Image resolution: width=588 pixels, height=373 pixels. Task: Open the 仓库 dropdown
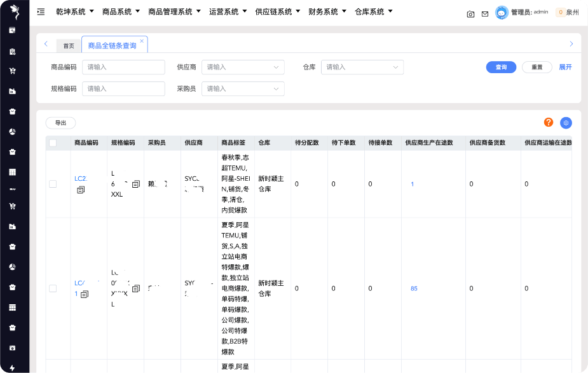[362, 67]
